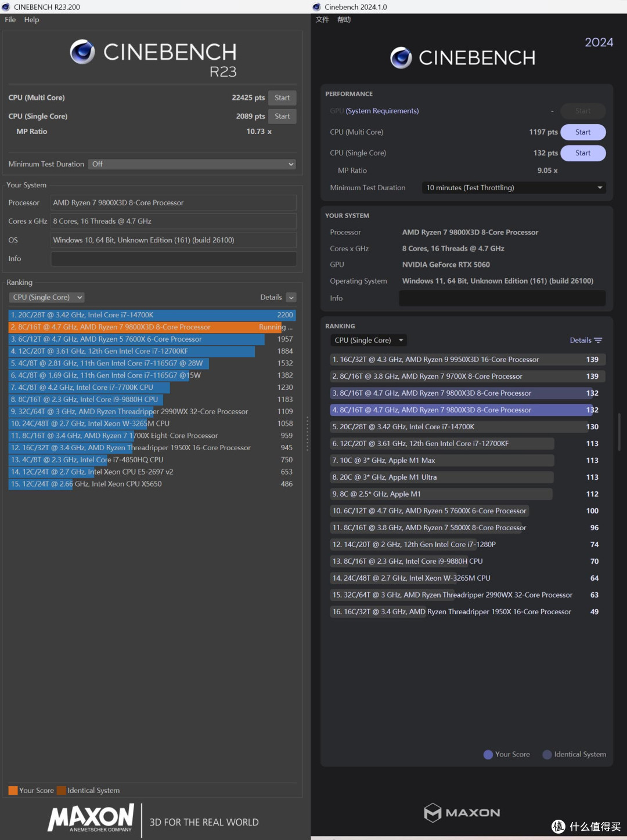
Task: Select R23 ranking row Xeon X5650
Action: [x=152, y=484]
